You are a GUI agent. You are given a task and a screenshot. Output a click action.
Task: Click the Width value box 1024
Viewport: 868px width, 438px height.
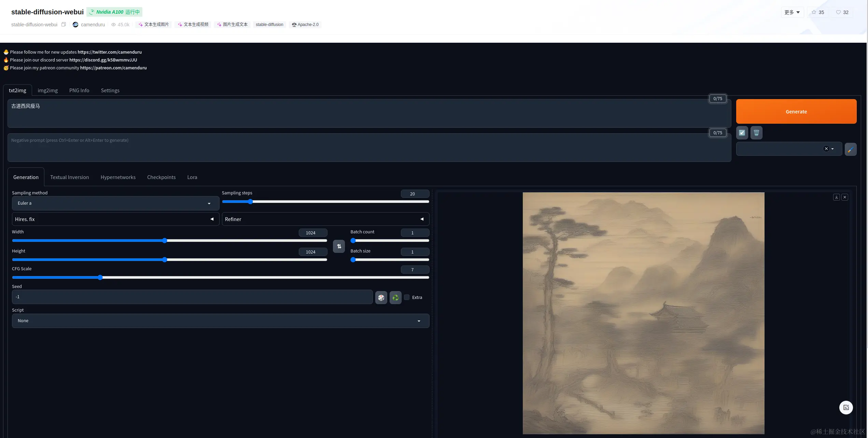point(313,233)
